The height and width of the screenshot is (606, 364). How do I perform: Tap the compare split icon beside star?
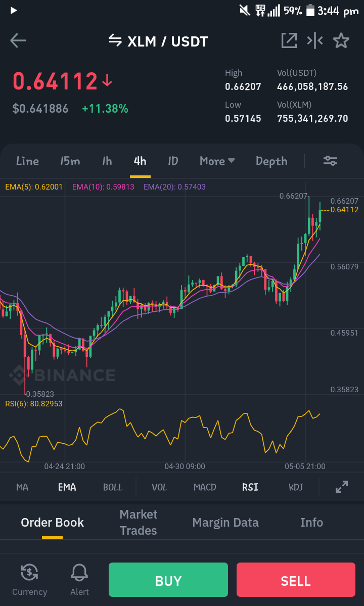pyautogui.click(x=315, y=40)
